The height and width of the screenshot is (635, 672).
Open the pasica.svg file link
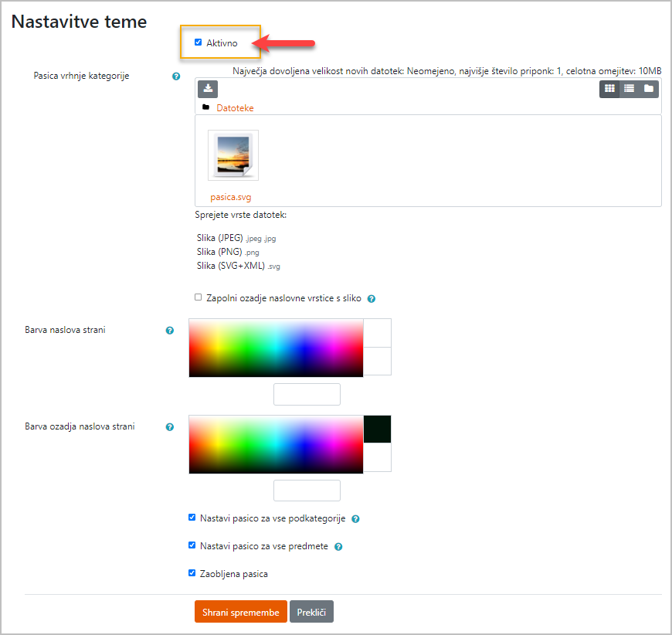pos(231,197)
